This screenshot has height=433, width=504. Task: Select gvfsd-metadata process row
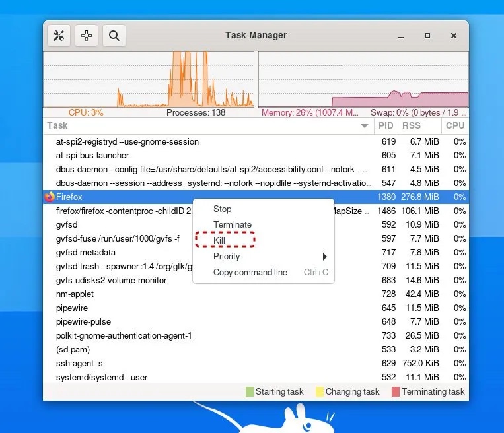point(256,252)
